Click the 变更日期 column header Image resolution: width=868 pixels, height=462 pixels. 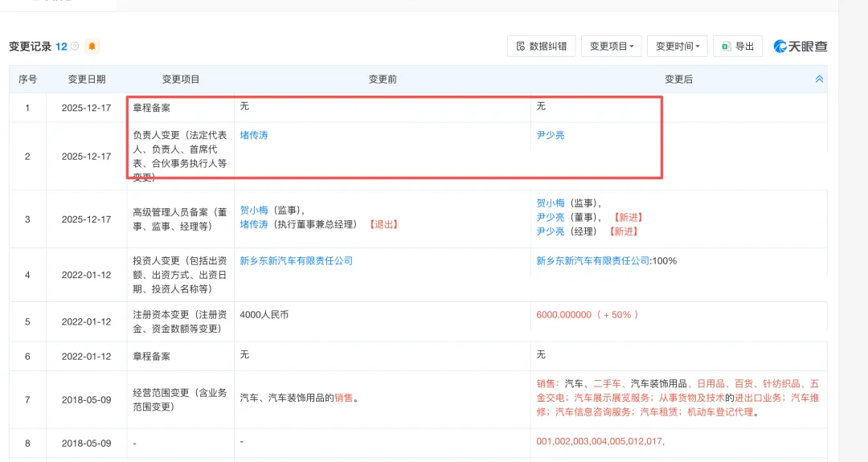point(86,80)
